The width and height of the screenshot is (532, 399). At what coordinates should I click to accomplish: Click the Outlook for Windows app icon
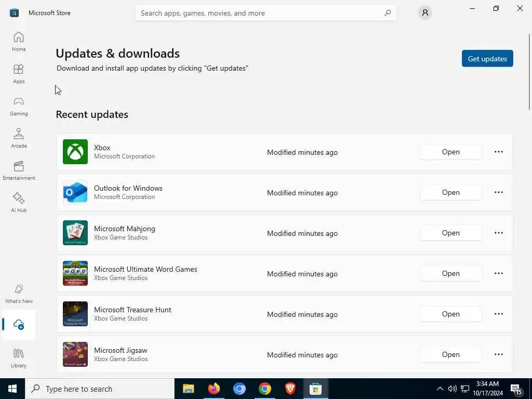pyautogui.click(x=75, y=192)
